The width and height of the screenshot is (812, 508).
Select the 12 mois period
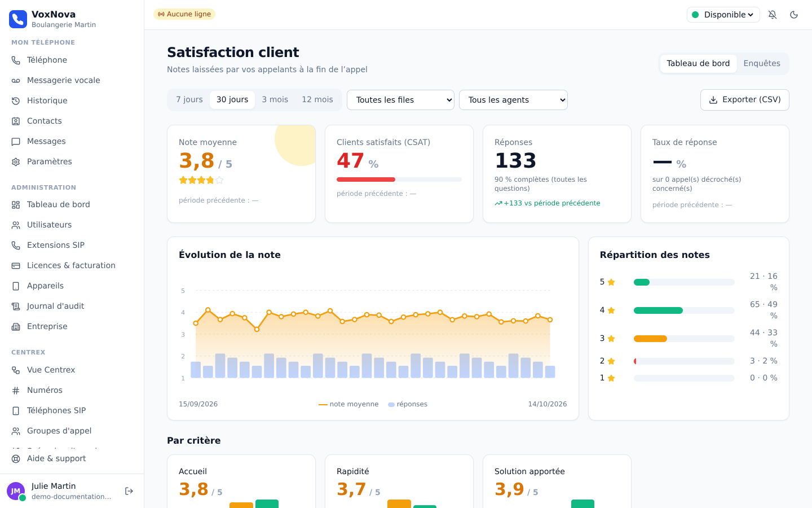click(x=317, y=99)
